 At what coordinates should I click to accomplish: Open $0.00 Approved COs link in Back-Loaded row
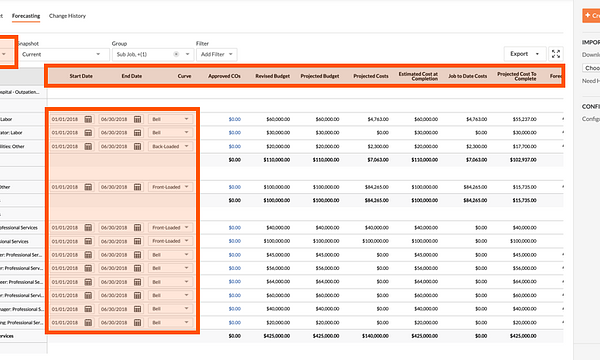pyautogui.click(x=235, y=147)
